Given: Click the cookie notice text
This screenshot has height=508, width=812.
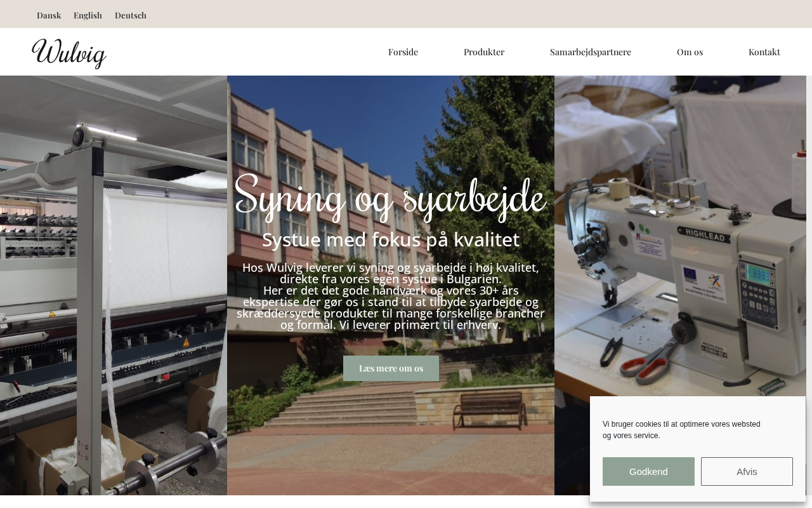Looking at the screenshot, I should tap(681, 430).
